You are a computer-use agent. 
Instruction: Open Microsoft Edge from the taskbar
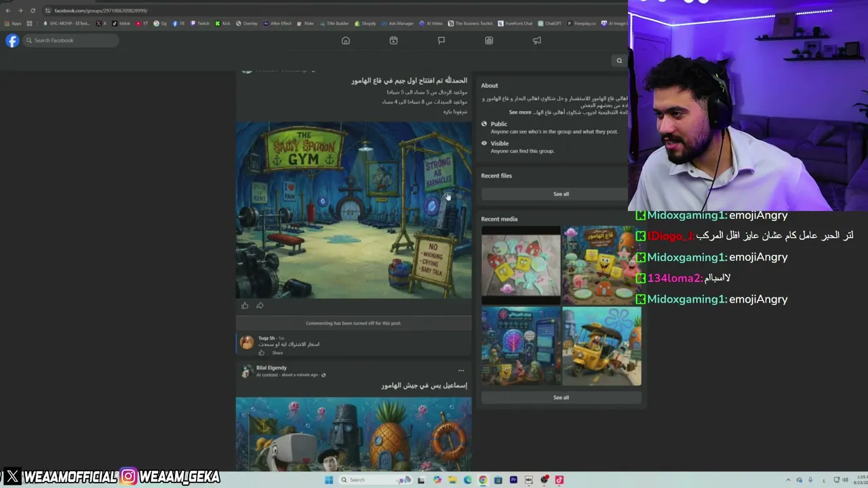468,480
